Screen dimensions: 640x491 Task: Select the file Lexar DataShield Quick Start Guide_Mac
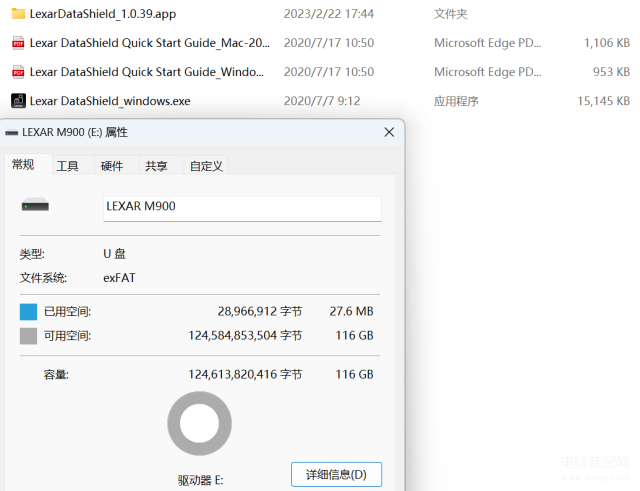tap(150, 43)
